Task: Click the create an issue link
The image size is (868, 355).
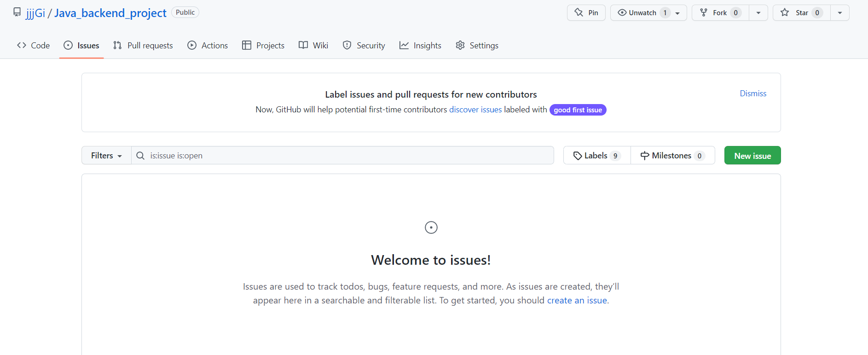Action: pos(577,300)
